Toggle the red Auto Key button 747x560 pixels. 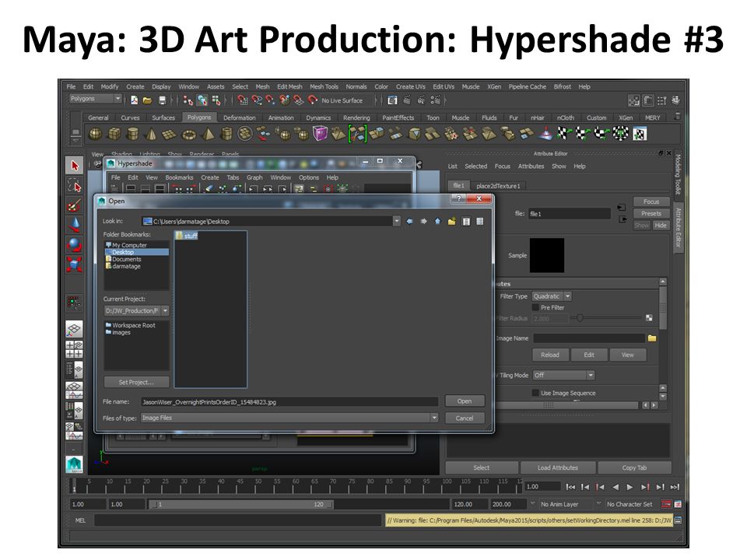[x=666, y=504]
